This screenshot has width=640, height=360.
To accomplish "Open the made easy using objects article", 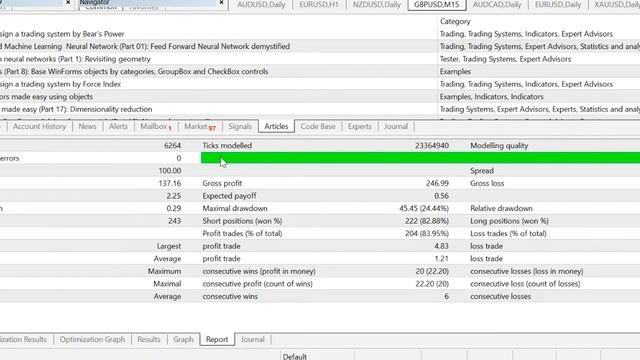I will [47, 97].
